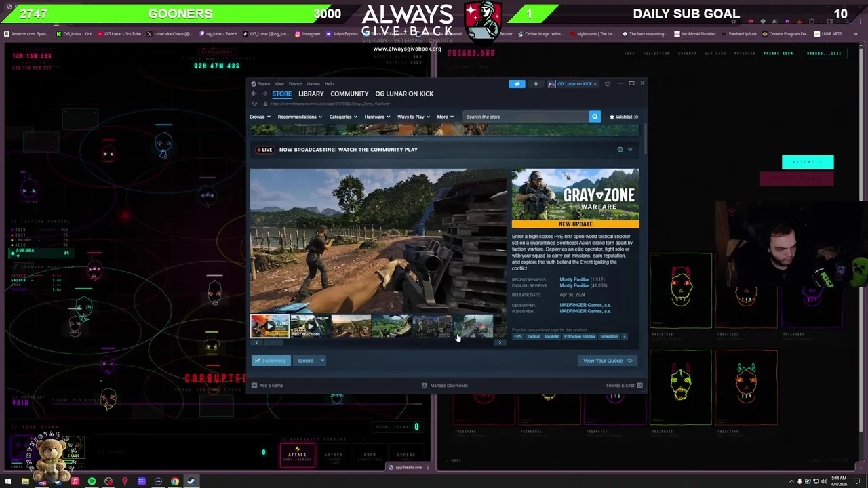This screenshot has height=488, width=868.
Task: Open the Friends menu in Steam
Action: coord(295,84)
